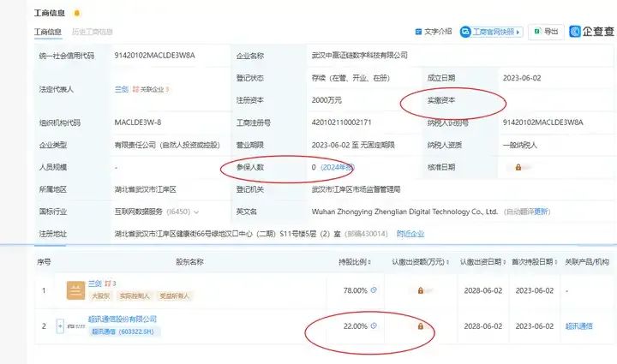Select 超讯通信's 首次持股日期 2023-06-02
The image size is (617, 364).
pos(535,326)
